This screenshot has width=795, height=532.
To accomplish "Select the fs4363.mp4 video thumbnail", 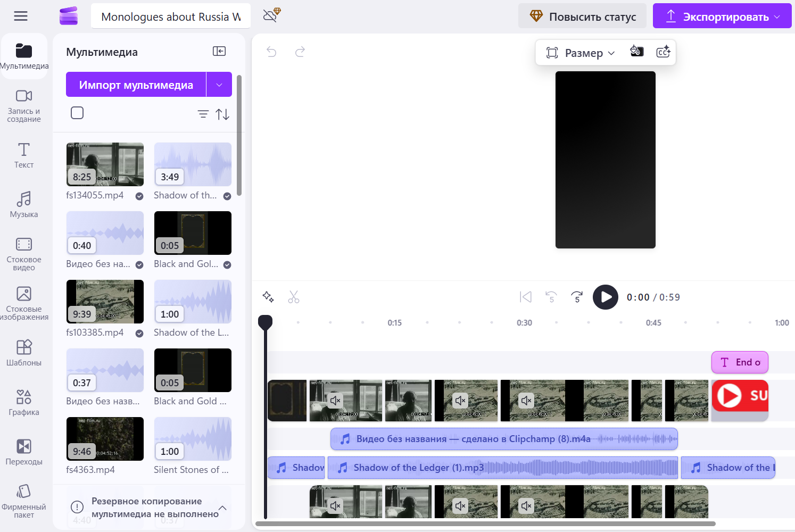I will [x=105, y=439].
